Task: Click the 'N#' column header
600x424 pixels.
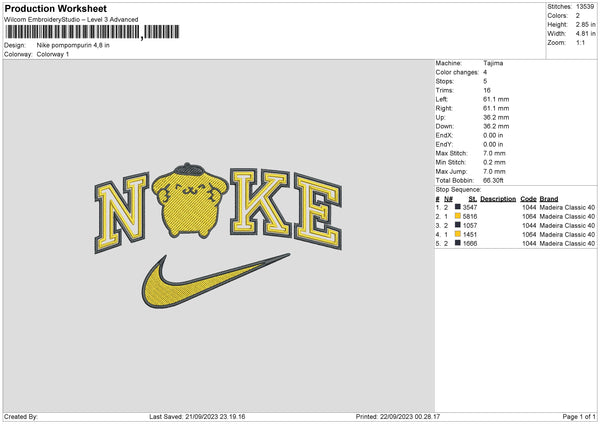Action: pyautogui.click(x=448, y=199)
